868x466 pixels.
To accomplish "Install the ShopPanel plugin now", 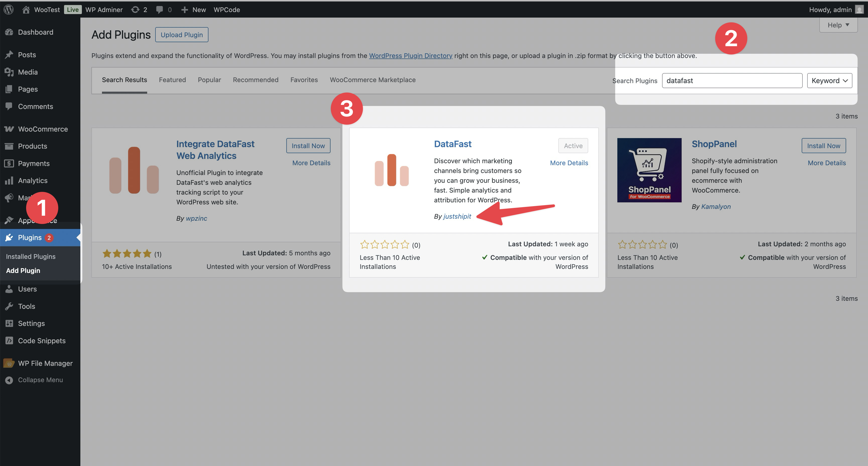I will click(823, 146).
